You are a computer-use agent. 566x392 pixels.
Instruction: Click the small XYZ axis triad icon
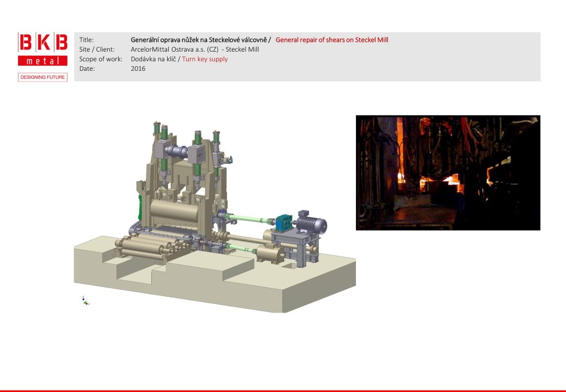coord(85,301)
